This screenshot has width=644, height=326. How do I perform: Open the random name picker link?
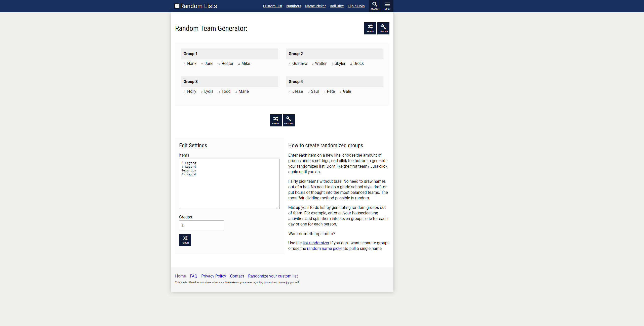pyautogui.click(x=325, y=248)
